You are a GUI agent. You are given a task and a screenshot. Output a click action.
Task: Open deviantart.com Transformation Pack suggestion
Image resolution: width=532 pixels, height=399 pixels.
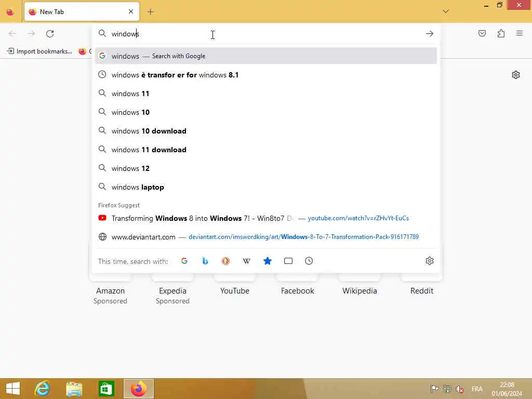click(265, 237)
